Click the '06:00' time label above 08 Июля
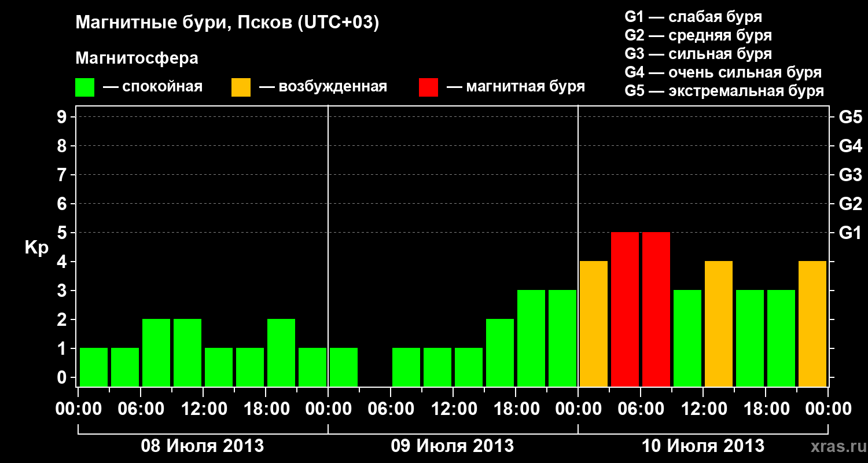This screenshot has width=868, height=463. click(141, 409)
